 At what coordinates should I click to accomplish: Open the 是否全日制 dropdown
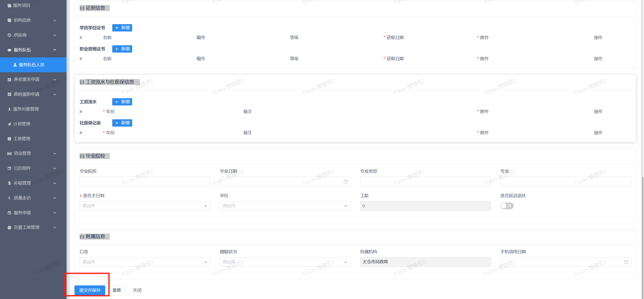(x=145, y=206)
